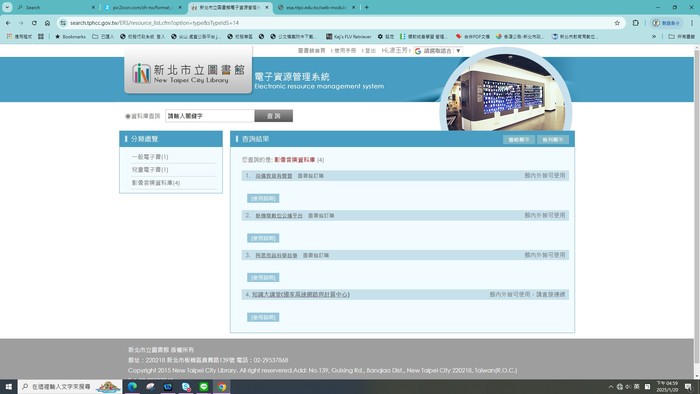Open the Skype icon in taskbar

click(x=186, y=386)
